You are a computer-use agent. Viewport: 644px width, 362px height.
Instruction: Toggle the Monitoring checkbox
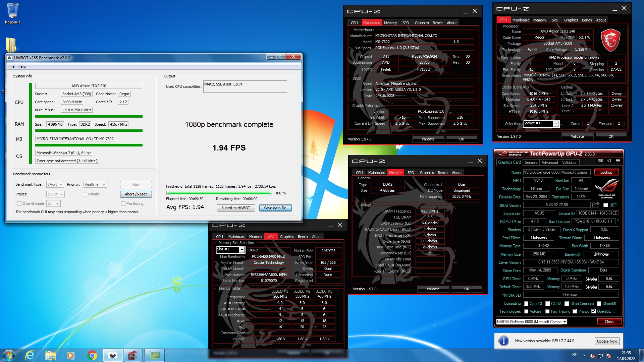pyautogui.click(x=123, y=203)
